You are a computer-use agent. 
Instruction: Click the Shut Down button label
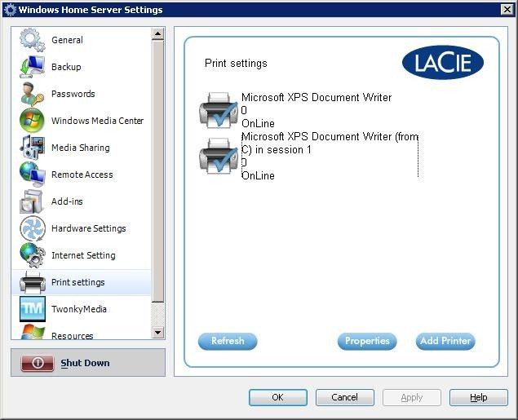pos(85,363)
